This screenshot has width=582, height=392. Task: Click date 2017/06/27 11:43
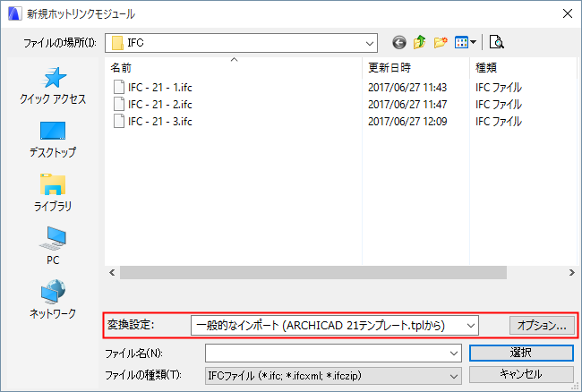[407, 88]
